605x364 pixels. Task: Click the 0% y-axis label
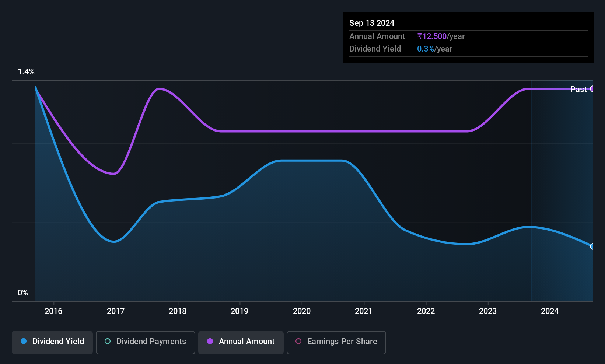click(x=23, y=293)
